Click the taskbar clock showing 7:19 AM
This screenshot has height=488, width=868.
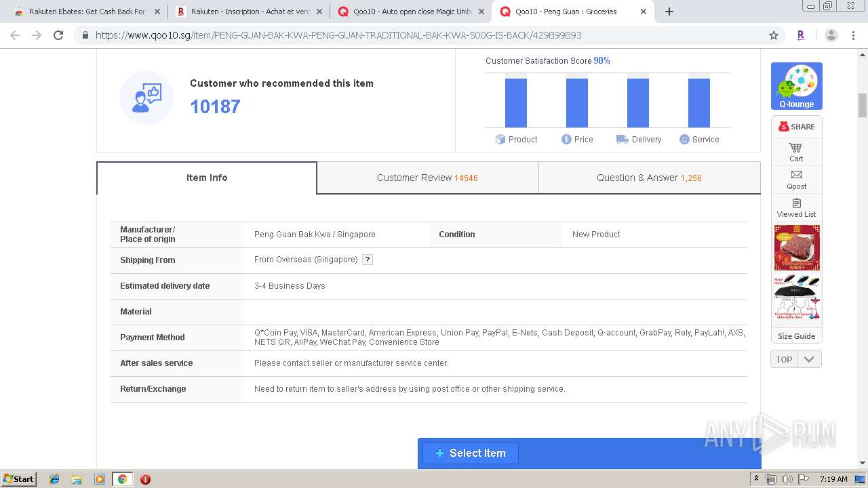[x=833, y=479]
